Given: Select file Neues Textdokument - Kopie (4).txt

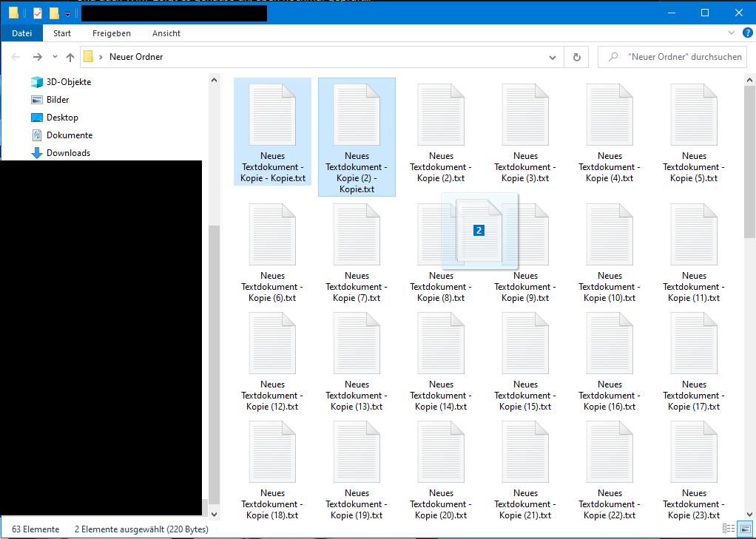Looking at the screenshot, I should click(610, 132).
